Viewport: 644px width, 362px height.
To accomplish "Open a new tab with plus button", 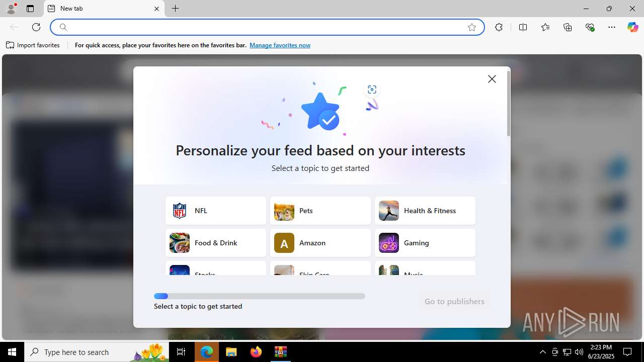I will point(175,9).
